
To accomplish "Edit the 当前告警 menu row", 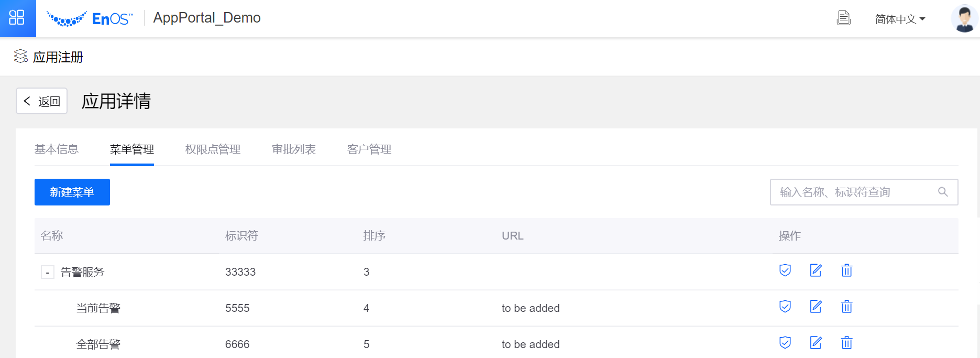I will point(816,307).
